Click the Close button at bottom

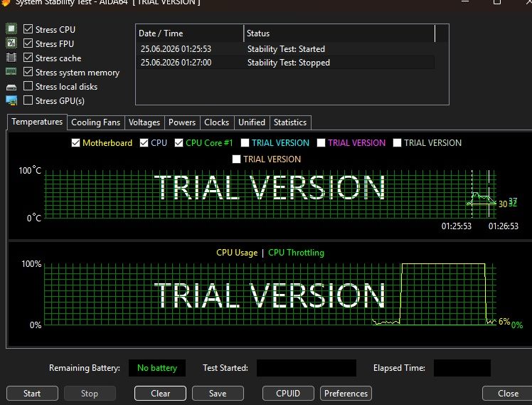click(x=508, y=394)
